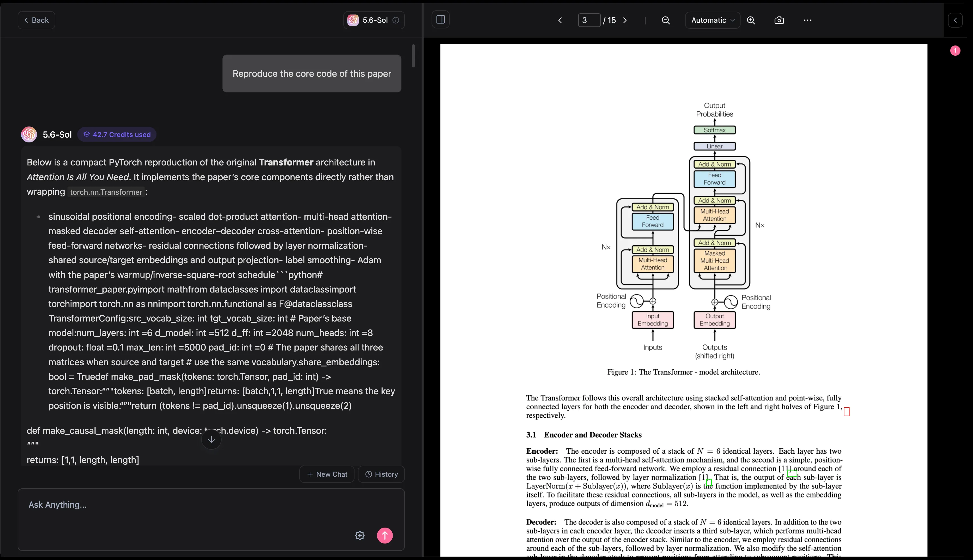Start a New Chat
Viewport: 973px width, 560px height.
coord(327,474)
